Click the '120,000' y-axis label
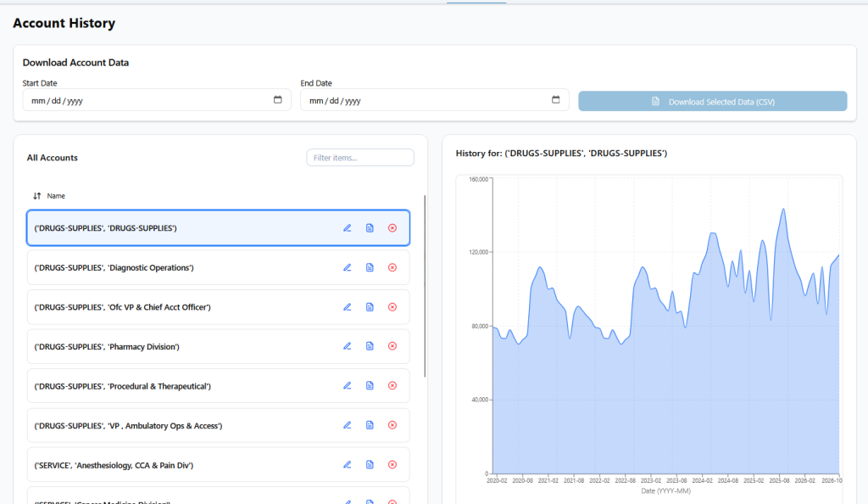868x504 pixels. pyautogui.click(x=478, y=252)
